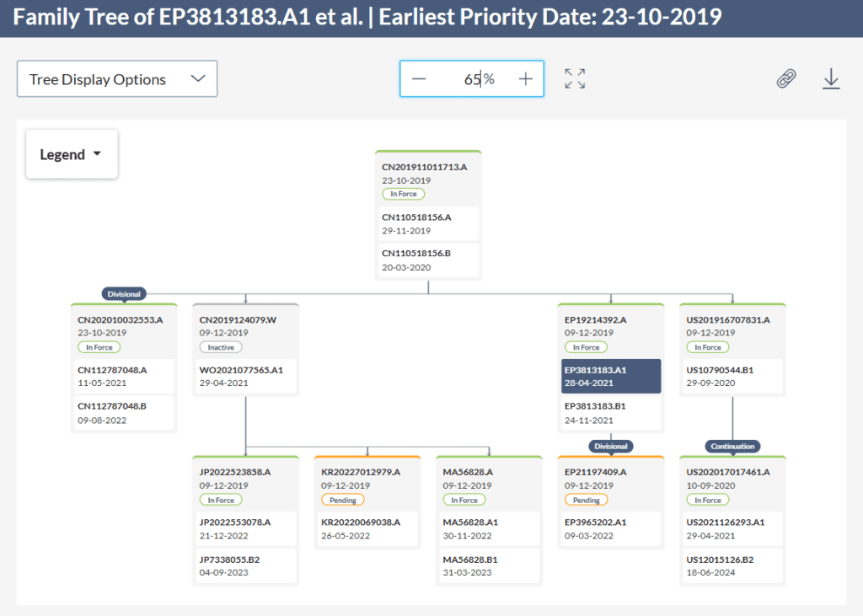863x616 pixels.
Task: Open the Tree Display Options dropdown
Action: (116, 78)
